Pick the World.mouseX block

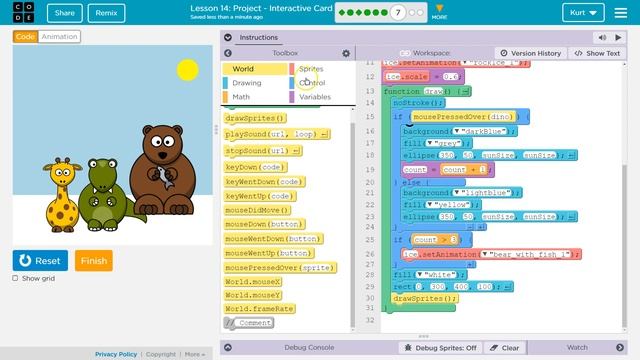pyautogui.click(x=253, y=282)
